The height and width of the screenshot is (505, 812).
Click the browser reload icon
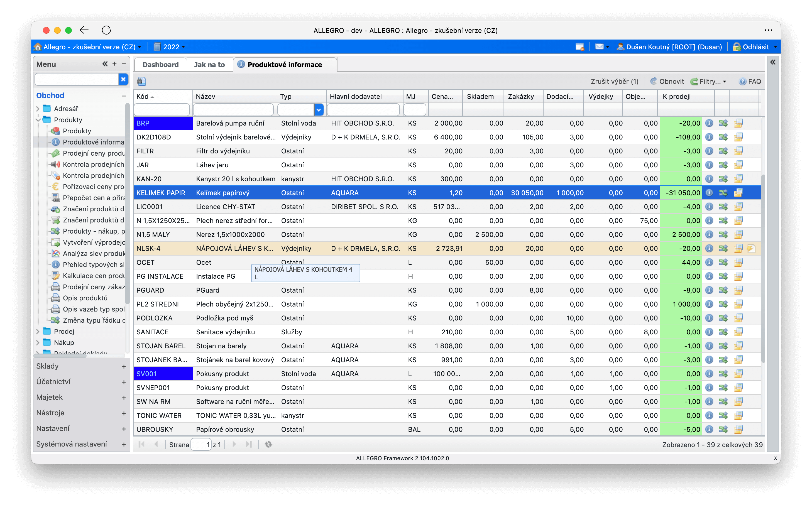click(106, 30)
